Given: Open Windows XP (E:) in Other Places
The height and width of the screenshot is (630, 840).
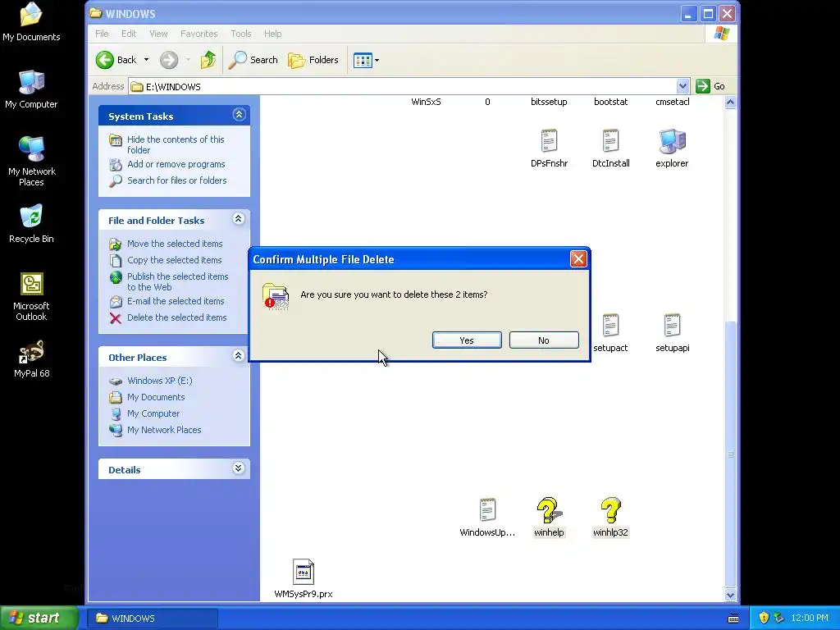Looking at the screenshot, I should click(x=160, y=381).
